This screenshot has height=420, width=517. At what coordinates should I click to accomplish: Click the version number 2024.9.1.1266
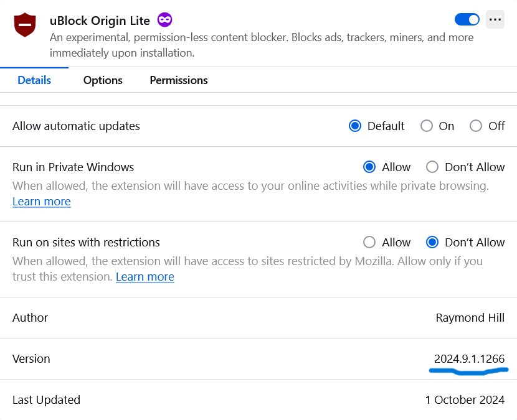469,359
